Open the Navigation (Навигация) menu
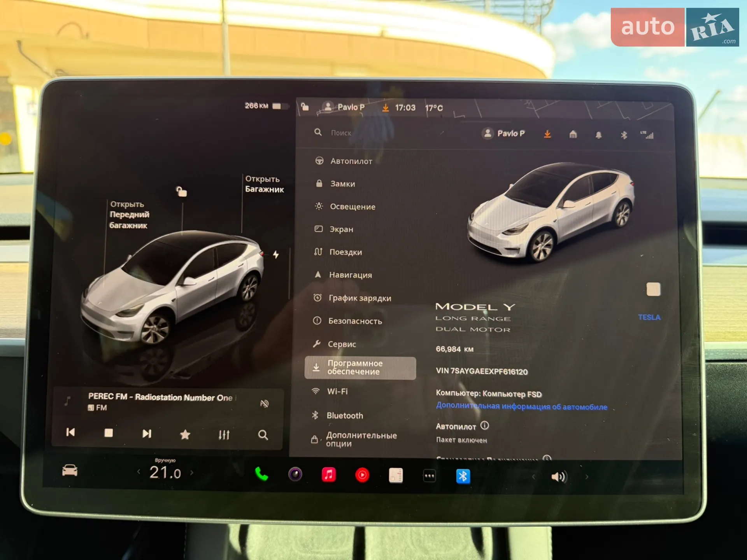The width and height of the screenshot is (747, 560). click(342, 275)
